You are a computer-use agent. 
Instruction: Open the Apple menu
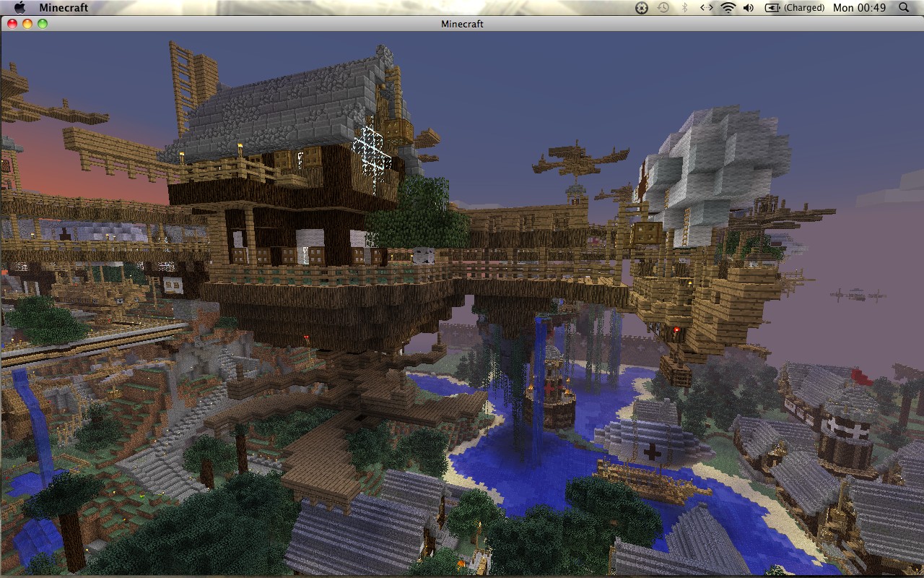[x=19, y=7]
